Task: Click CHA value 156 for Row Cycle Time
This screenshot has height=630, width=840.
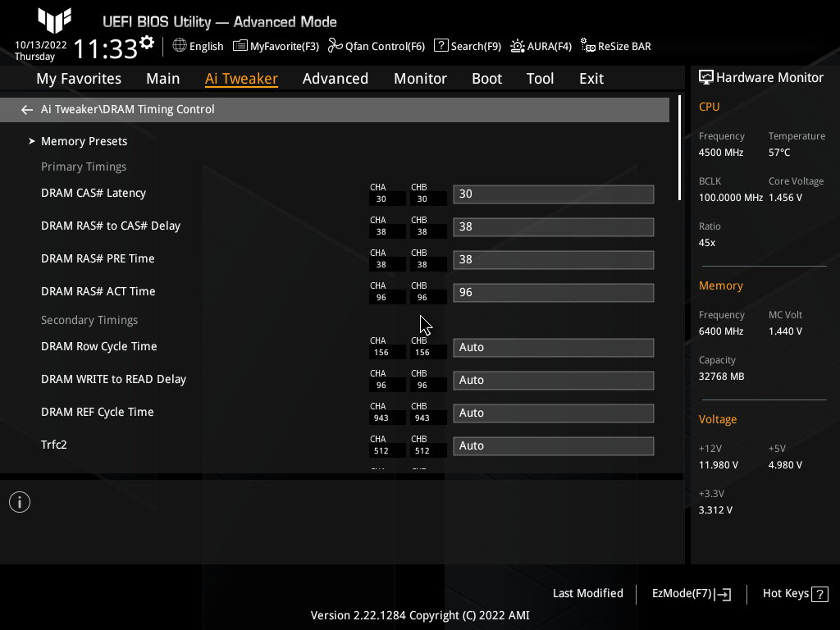Action: pos(381,353)
